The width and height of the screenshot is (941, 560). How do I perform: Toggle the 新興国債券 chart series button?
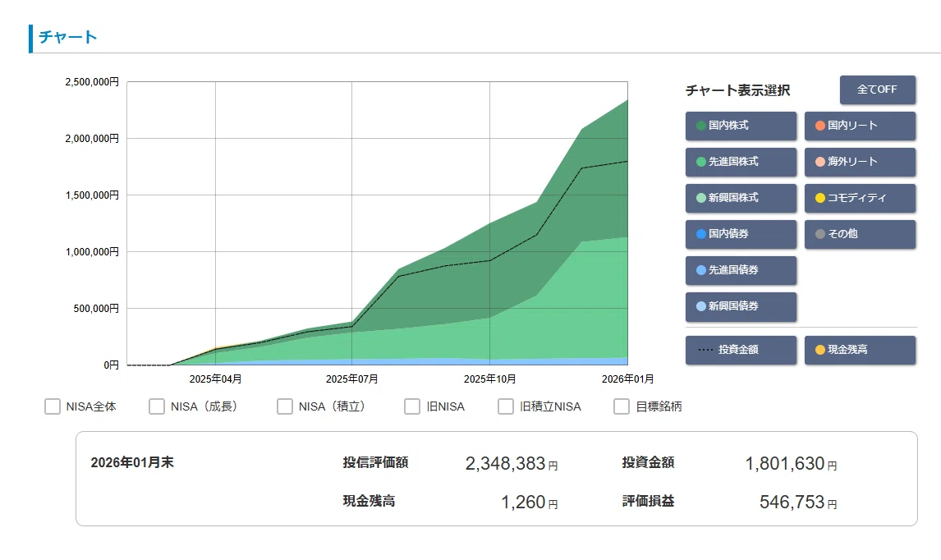741,306
